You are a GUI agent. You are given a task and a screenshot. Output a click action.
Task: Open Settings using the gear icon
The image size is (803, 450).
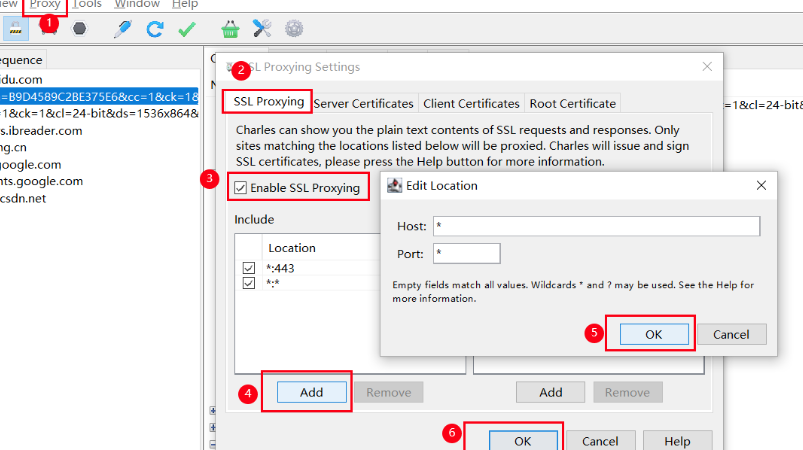tap(294, 29)
